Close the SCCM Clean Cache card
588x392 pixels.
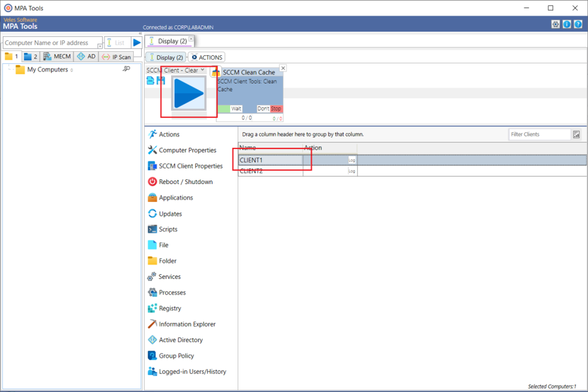point(283,68)
